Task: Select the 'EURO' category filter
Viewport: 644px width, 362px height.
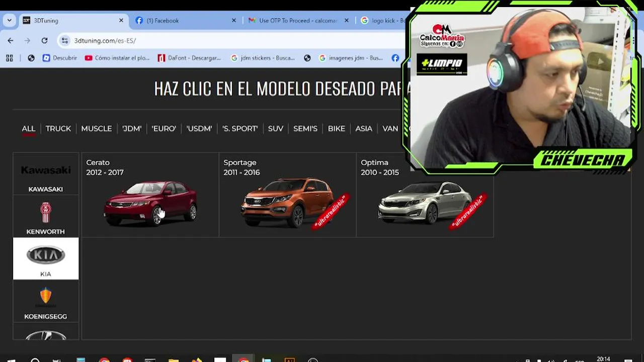Action: point(164,129)
